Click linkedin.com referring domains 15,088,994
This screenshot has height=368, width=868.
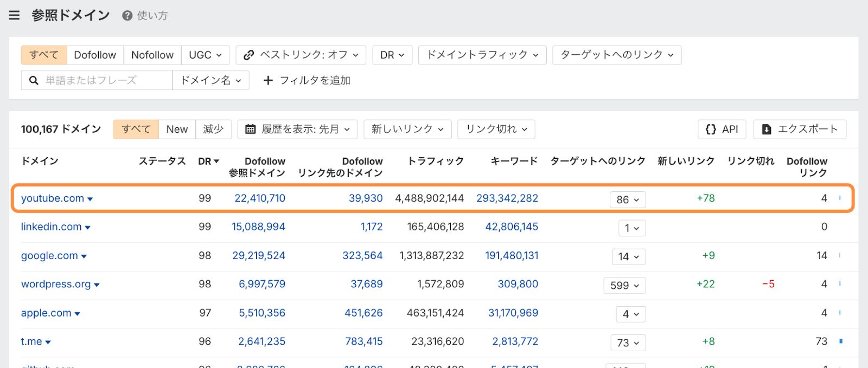pos(258,227)
